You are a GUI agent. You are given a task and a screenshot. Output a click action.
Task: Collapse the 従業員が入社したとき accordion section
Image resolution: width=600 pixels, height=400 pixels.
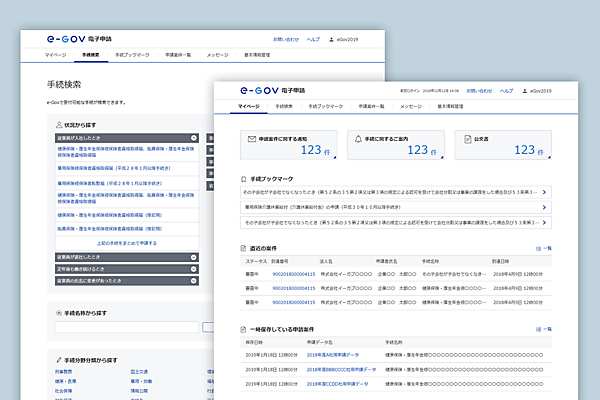click(x=192, y=137)
